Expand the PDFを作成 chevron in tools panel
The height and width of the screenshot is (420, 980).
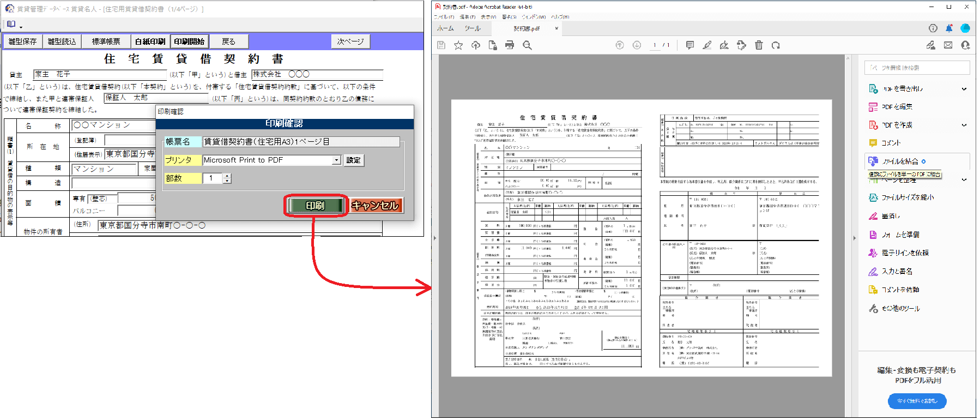(x=964, y=125)
